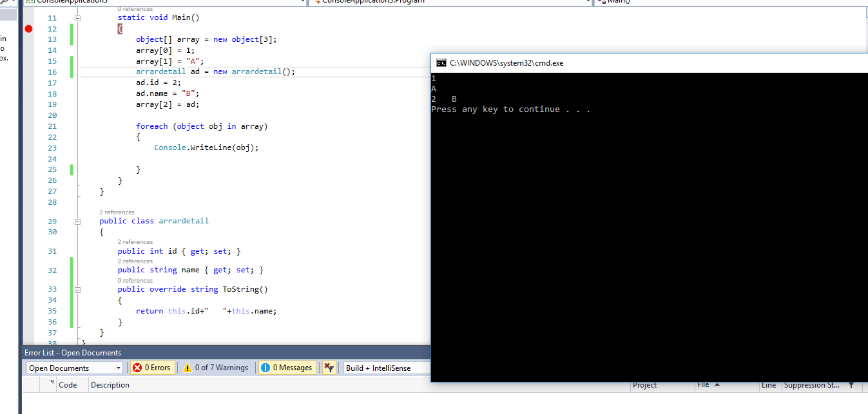Click the red error X icon beside 0 Errors
This screenshot has height=414, width=868.
tap(138, 367)
